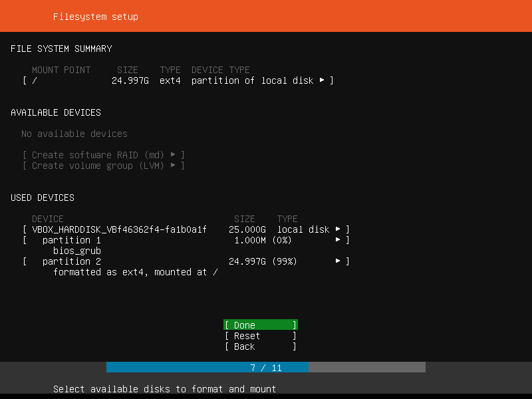Open partition 2 options arrow
This screenshot has height=399, width=532.
(339, 261)
